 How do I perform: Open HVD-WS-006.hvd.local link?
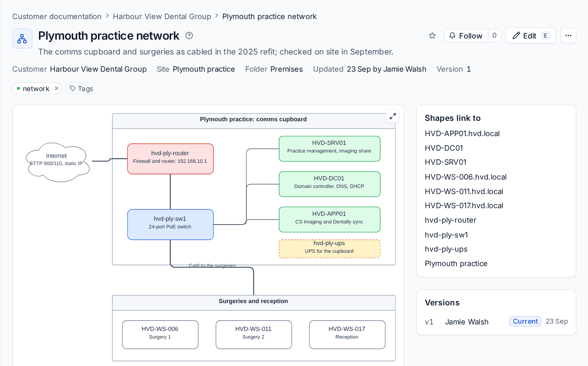click(466, 177)
